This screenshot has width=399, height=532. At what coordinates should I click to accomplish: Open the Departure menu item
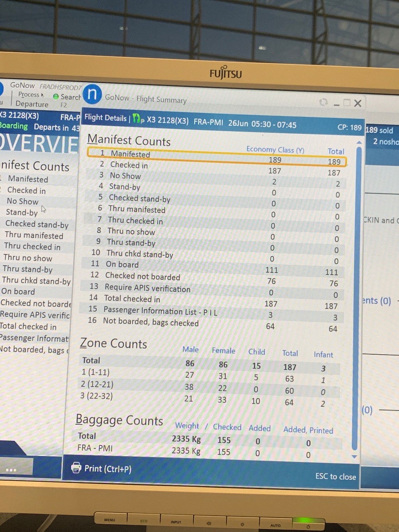(x=32, y=104)
